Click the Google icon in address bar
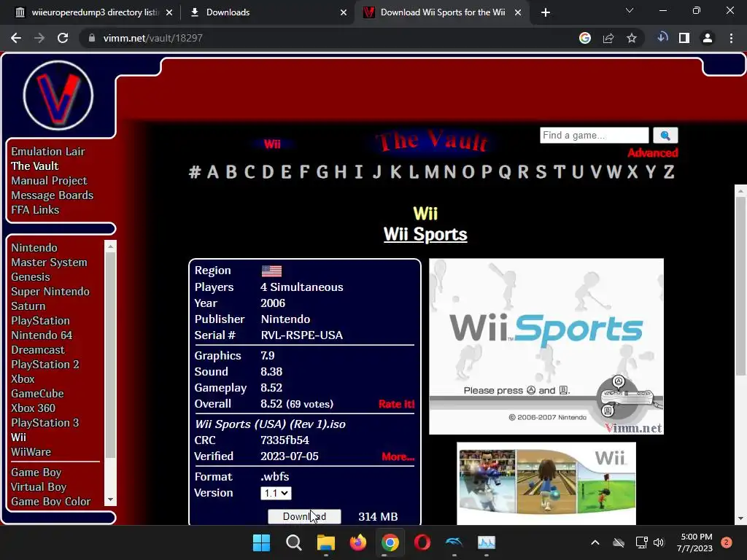Viewport: 747px width, 560px height. click(x=585, y=38)
